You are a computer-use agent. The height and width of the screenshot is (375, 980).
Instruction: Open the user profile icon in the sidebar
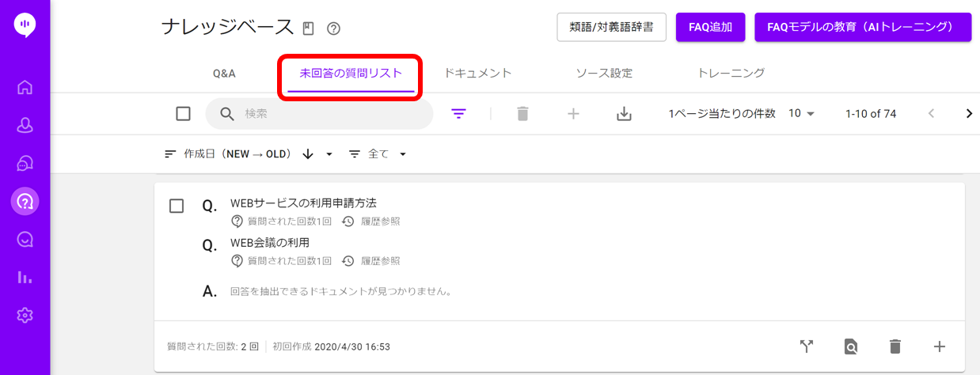coord(25,125)
